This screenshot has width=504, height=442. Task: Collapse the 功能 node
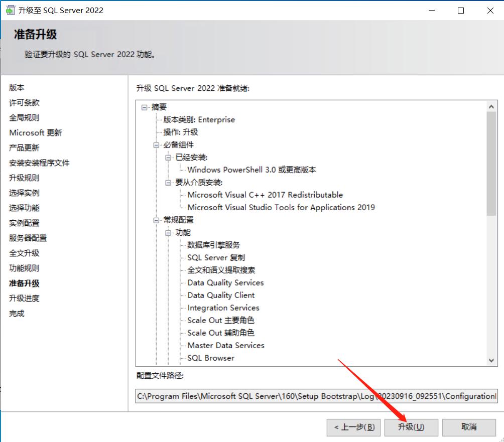pos(168,233)
